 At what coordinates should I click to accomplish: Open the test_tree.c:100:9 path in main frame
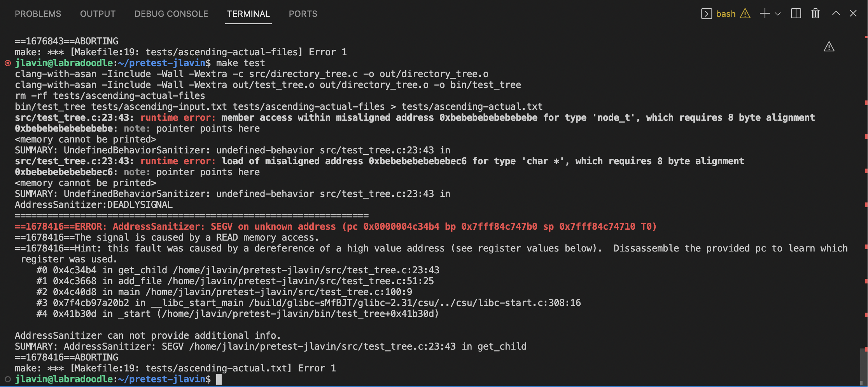279,292
